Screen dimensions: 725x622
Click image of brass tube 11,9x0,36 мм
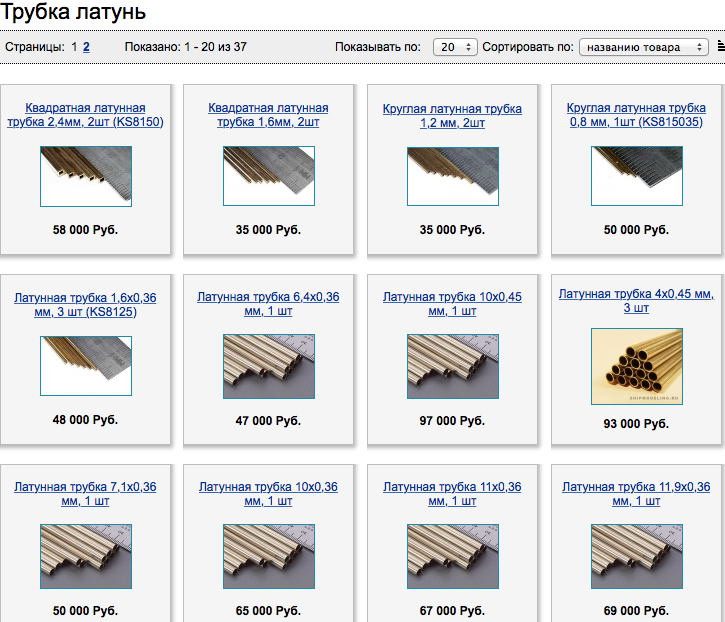[636, 555]
